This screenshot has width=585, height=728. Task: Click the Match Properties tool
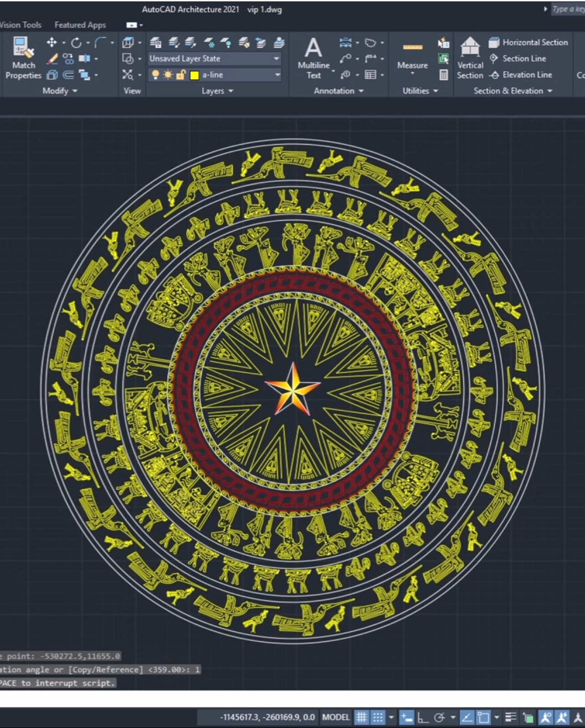click(x=23, y=58)
